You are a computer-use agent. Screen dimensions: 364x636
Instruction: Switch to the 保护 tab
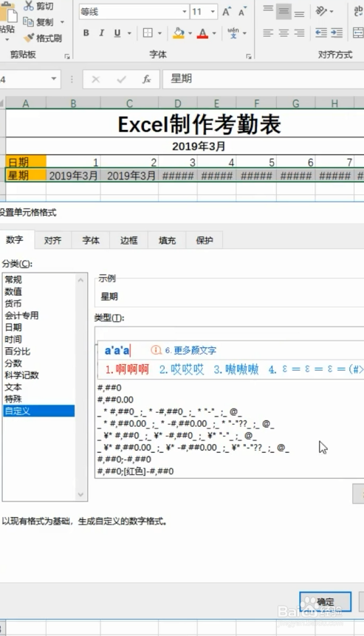coord(205,240)
